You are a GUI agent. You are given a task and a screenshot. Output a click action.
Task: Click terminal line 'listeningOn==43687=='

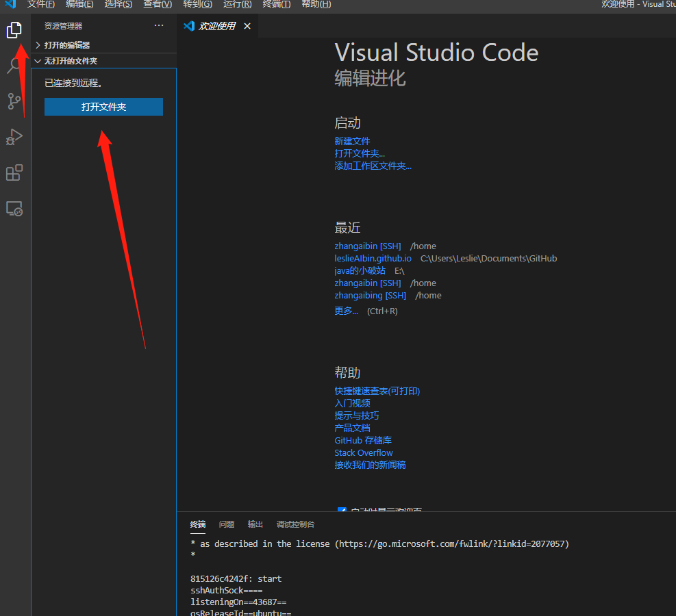point(238,602)
